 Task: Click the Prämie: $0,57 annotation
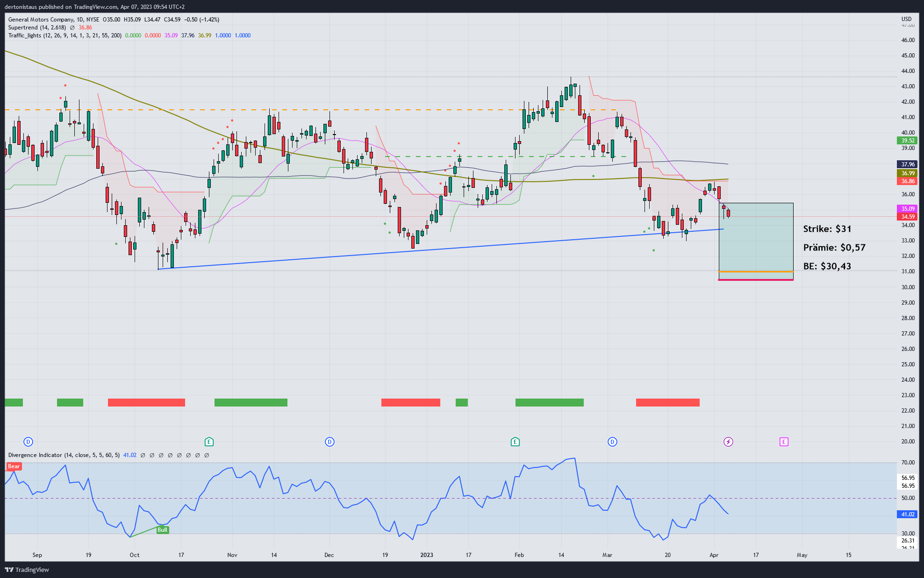pyautogui.click(x=834, y=248)
